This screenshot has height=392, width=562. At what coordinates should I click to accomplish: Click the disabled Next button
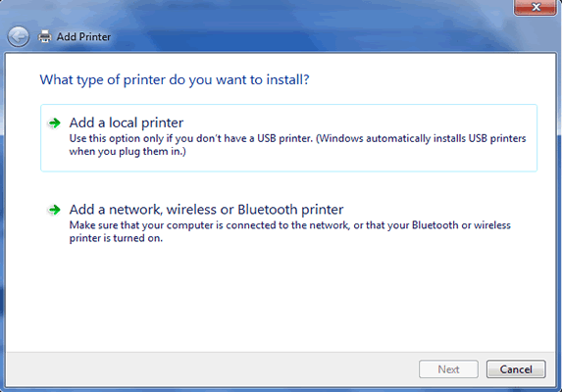(x=448, y=369)
